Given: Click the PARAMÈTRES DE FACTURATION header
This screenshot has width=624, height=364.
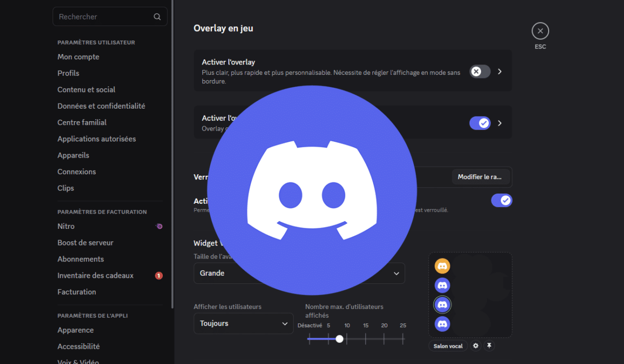Looking at the screenshot, I should tap(102, 212).
